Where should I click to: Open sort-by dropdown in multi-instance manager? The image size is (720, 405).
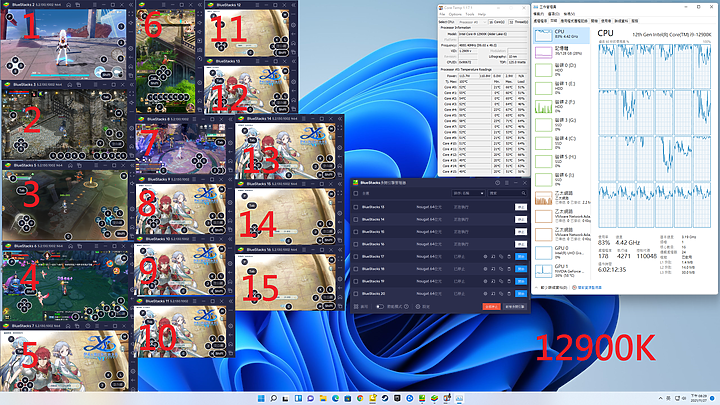click(468, 193)
